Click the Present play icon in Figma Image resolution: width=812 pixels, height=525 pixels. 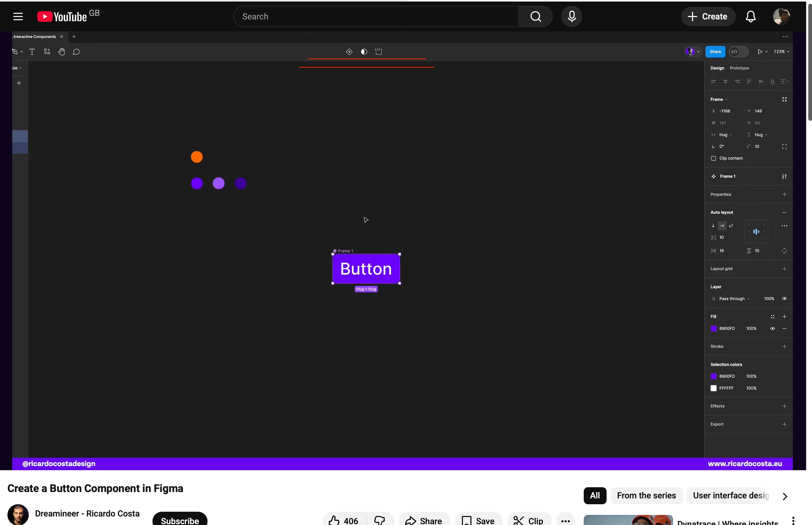[x=760, y=52]
